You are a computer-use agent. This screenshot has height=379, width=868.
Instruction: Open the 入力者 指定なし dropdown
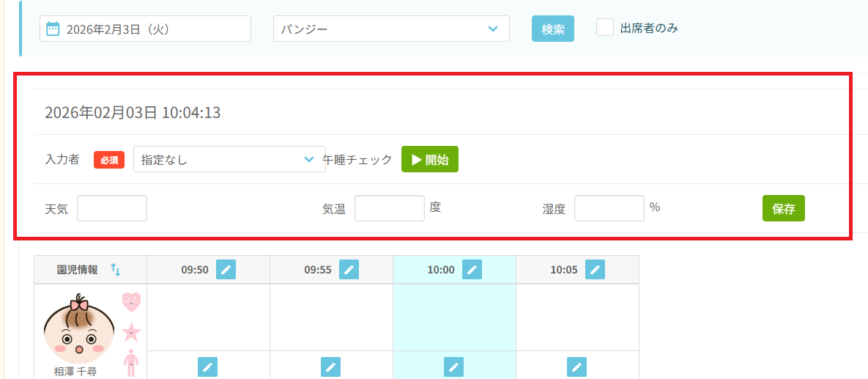229,160
